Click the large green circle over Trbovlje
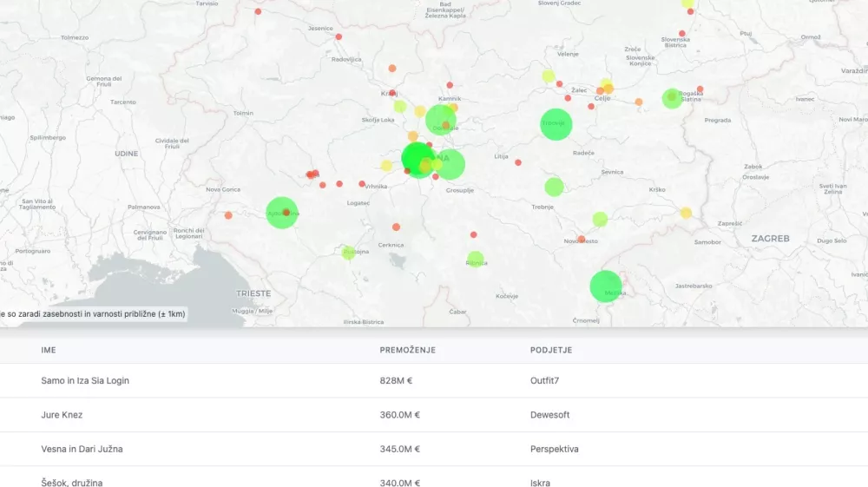Viewport: 868px width, 487px height. point(556,124)
